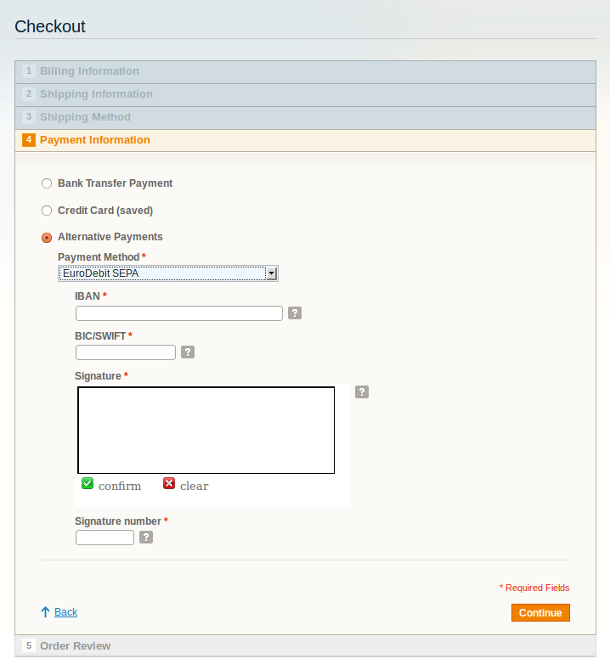
Task: Expand the Shipping Method step
Action: (x=305, y=118)
